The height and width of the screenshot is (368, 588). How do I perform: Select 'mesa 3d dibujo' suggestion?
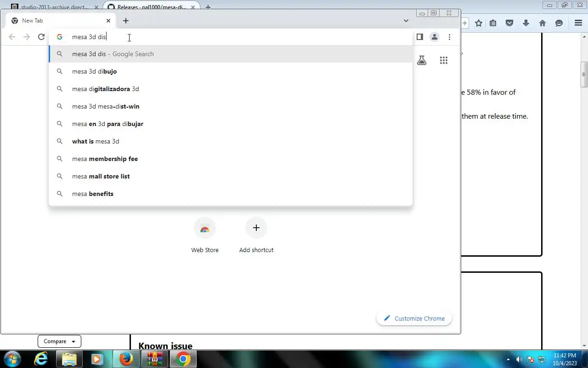pyautogui.click(x=231, y=71)
